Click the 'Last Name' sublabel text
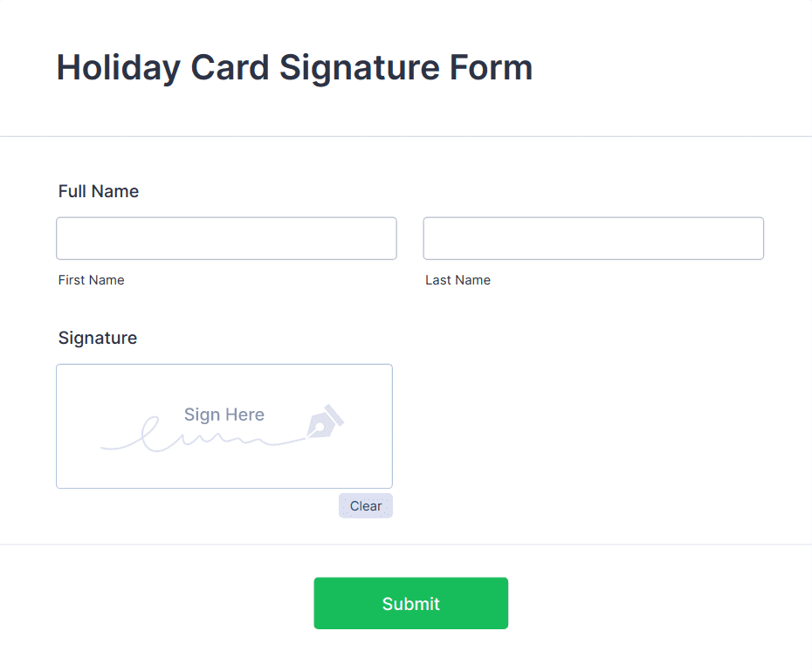812x672 pixels. coord(458,280)
